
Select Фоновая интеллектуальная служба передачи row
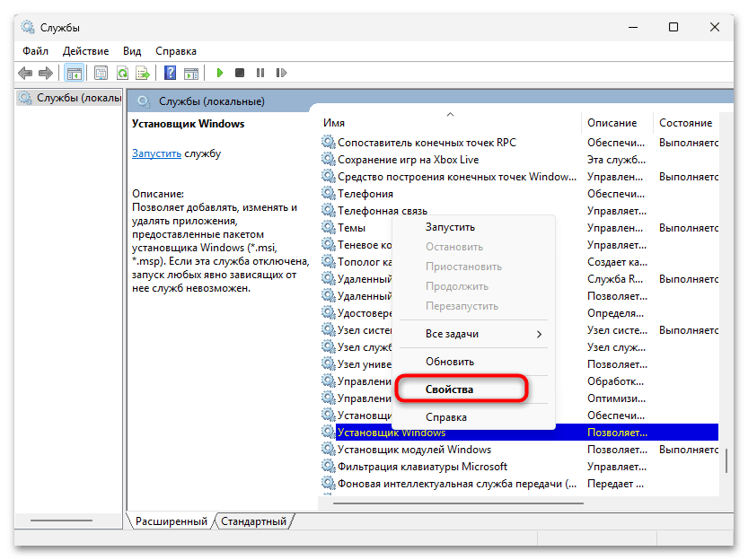[x=519, y=484]
